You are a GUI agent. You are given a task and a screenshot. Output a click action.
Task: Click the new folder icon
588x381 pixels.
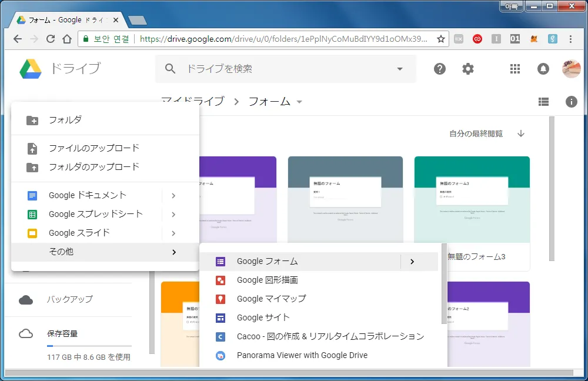(32, 121)
